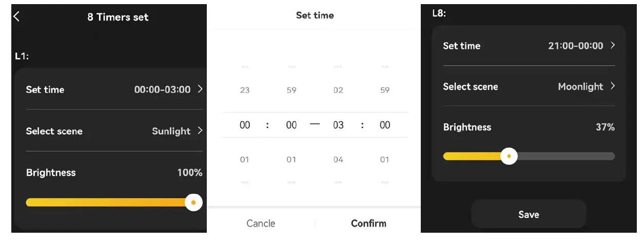Pick start minute 59 in picker
Image resolution: width=644 pixels, height=243 pixels.
(x=291, y=90)
